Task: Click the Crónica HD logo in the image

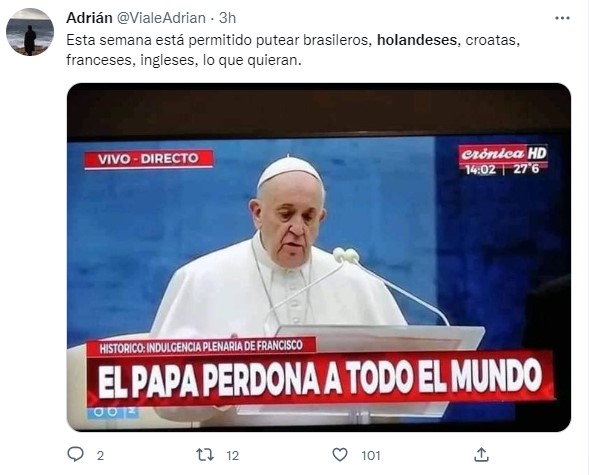Action: coord(503,154)
